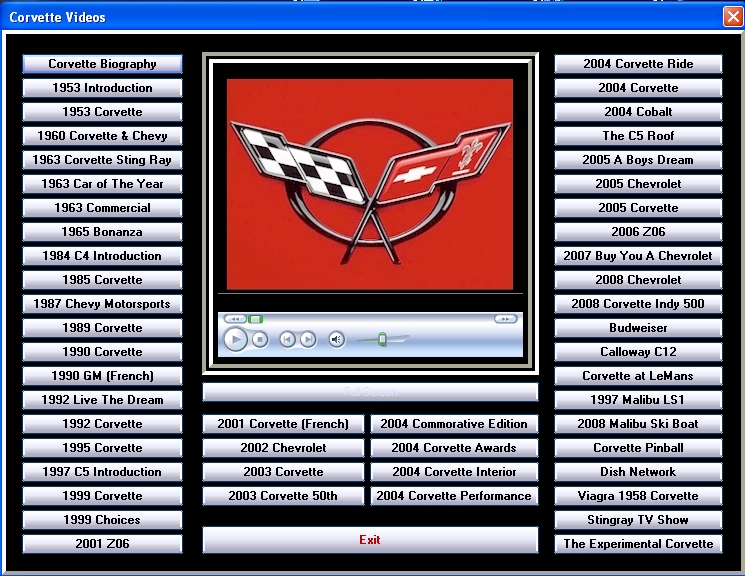Open Viagra 1958 Corvette video
Image resolution: width=745 pixels, height=576 pixels.
638,496
